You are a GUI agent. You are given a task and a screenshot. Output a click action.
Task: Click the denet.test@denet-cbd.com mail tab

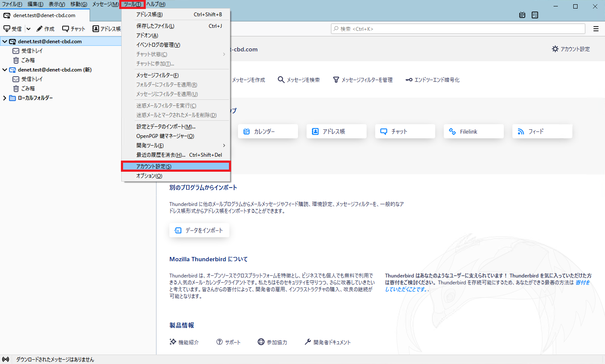tap(45, 15)
